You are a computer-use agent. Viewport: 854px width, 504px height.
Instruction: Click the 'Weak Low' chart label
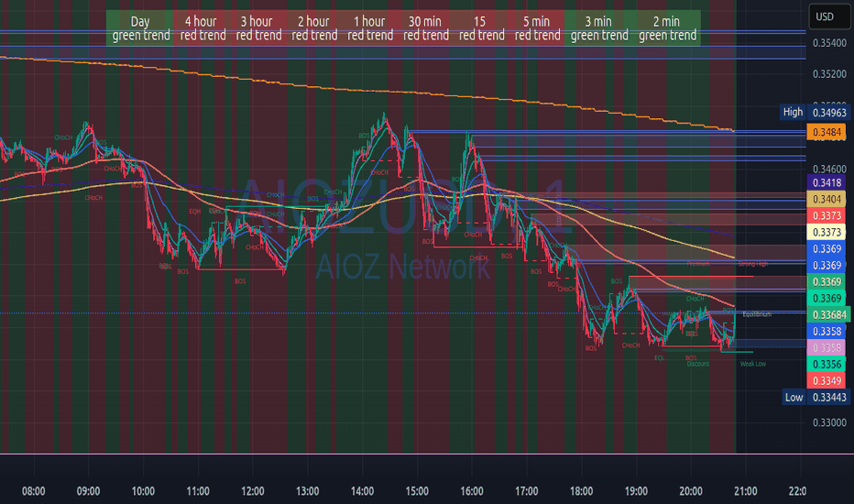[x=753, y=364]
